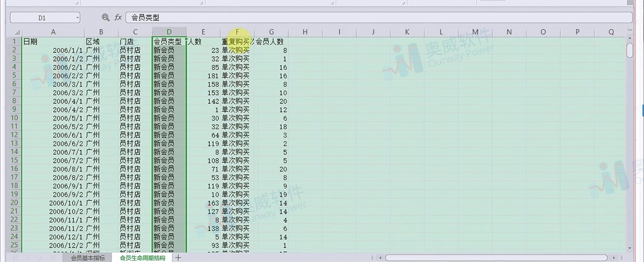The image size is (644, 262).
Task: Click the 人数 cell with value 163
Action: (203, 203)
